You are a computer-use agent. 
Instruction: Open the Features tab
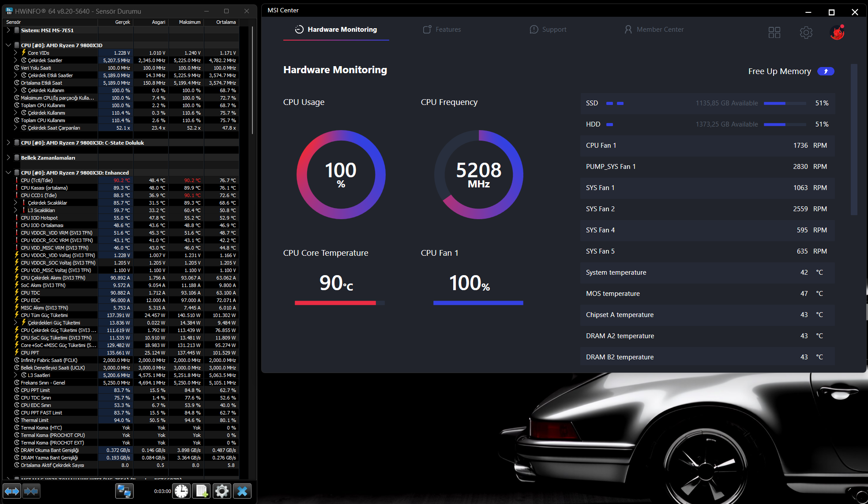[x=442, y=30]
